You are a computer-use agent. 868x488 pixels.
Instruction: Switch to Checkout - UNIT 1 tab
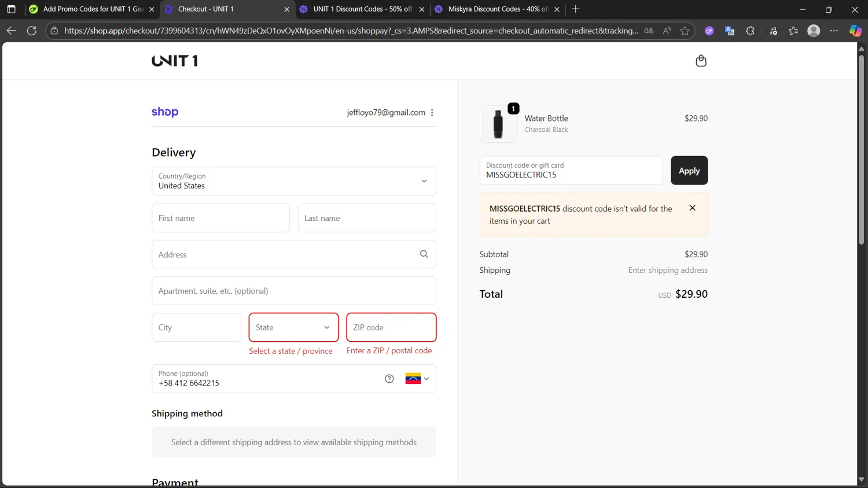coord(227,9)
